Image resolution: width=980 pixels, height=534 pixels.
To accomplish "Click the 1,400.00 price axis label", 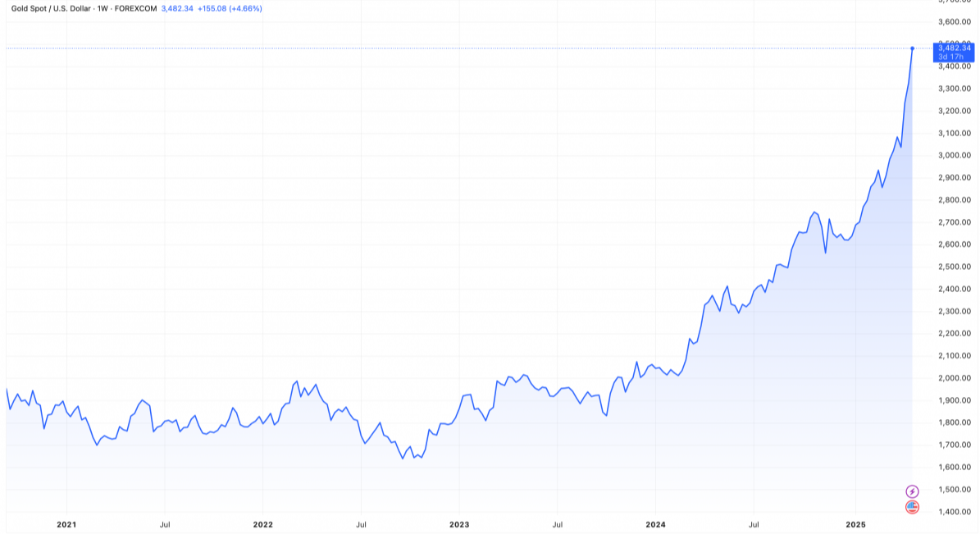I will 954,512.
